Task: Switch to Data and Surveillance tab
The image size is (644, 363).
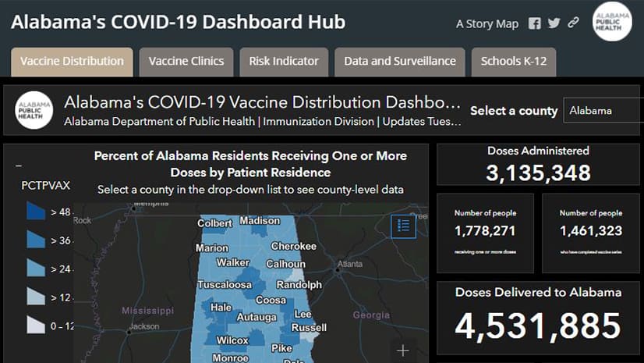Action: coord(400,62)
